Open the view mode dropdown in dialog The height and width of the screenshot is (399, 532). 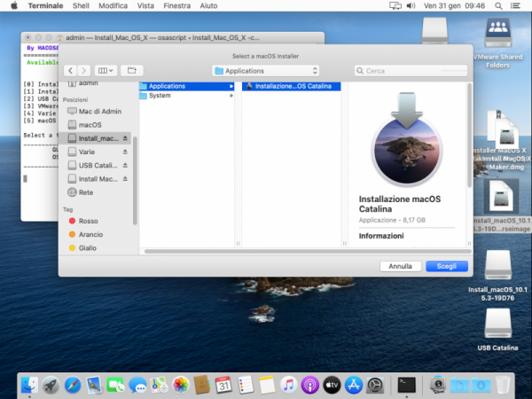106,70
